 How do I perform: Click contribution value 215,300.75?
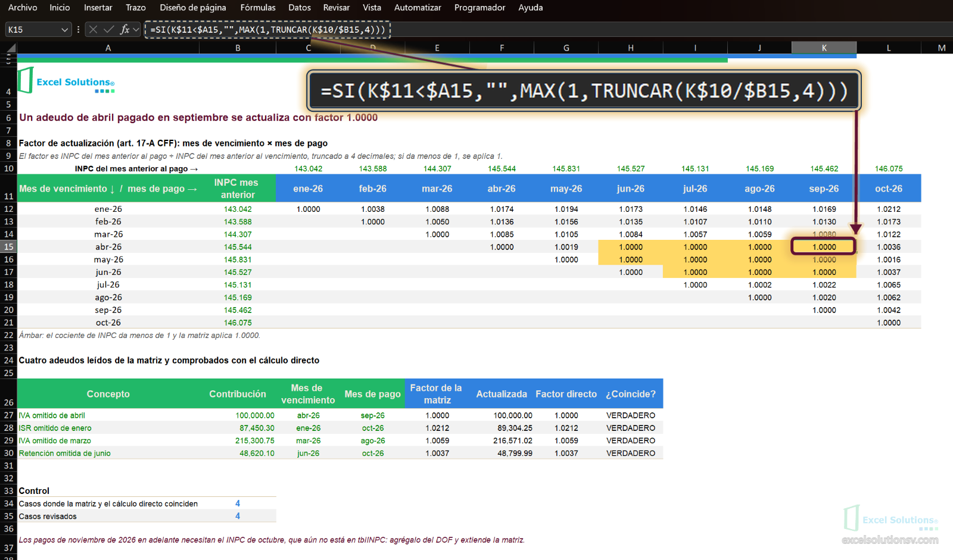[238, 440]
